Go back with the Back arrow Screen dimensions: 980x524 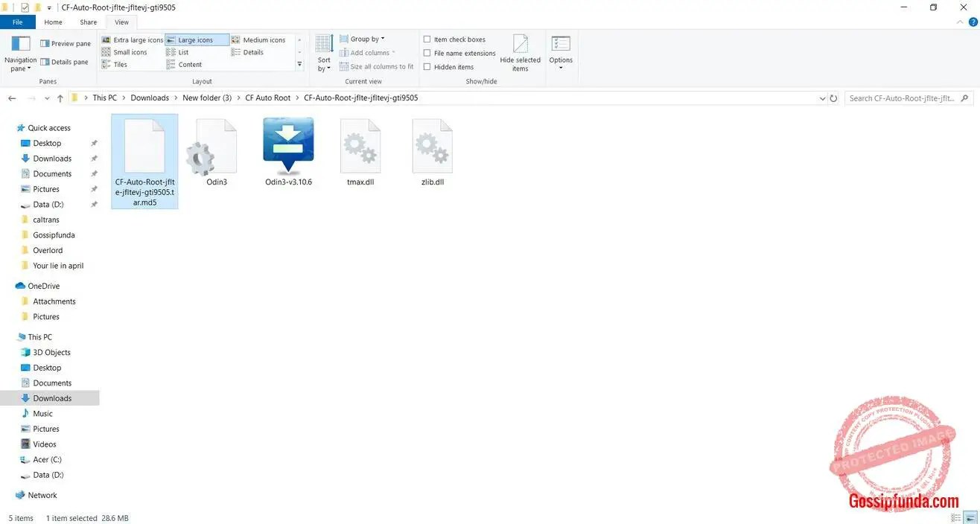[x=12, y=98]
